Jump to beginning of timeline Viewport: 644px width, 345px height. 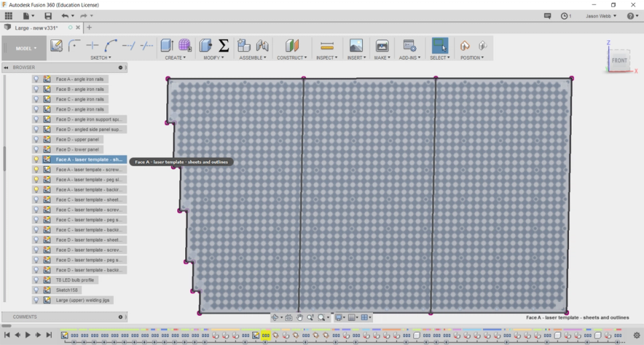click(7, 335)
